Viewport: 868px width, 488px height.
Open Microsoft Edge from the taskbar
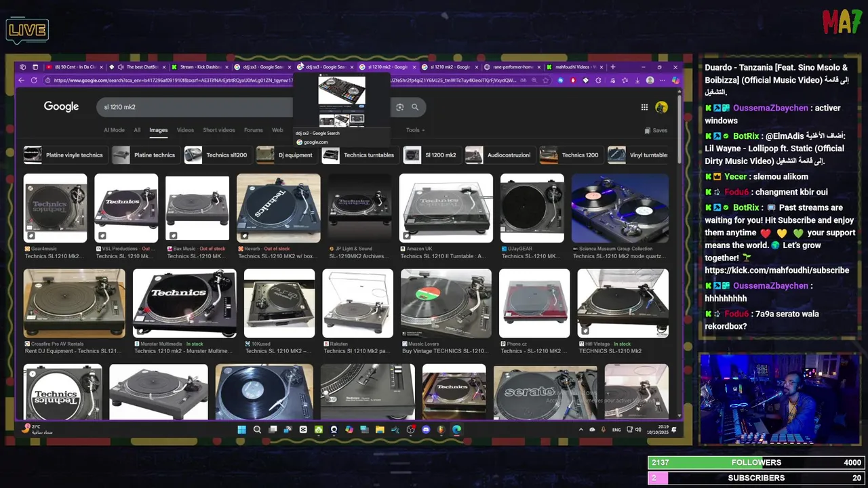(456, 429)
